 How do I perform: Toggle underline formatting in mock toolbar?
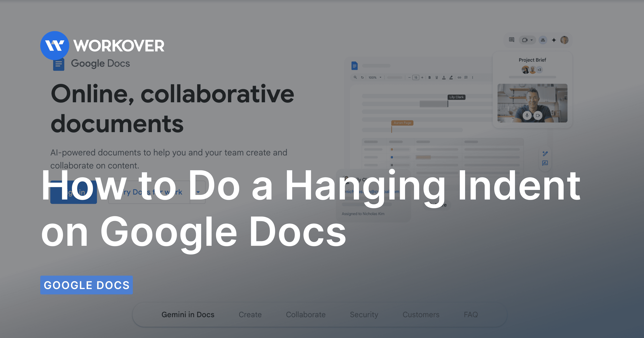(x=437, y=77)
